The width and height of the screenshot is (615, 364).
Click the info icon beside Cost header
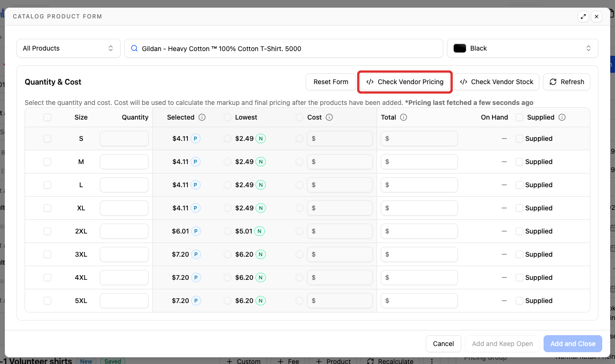[329, 117]
